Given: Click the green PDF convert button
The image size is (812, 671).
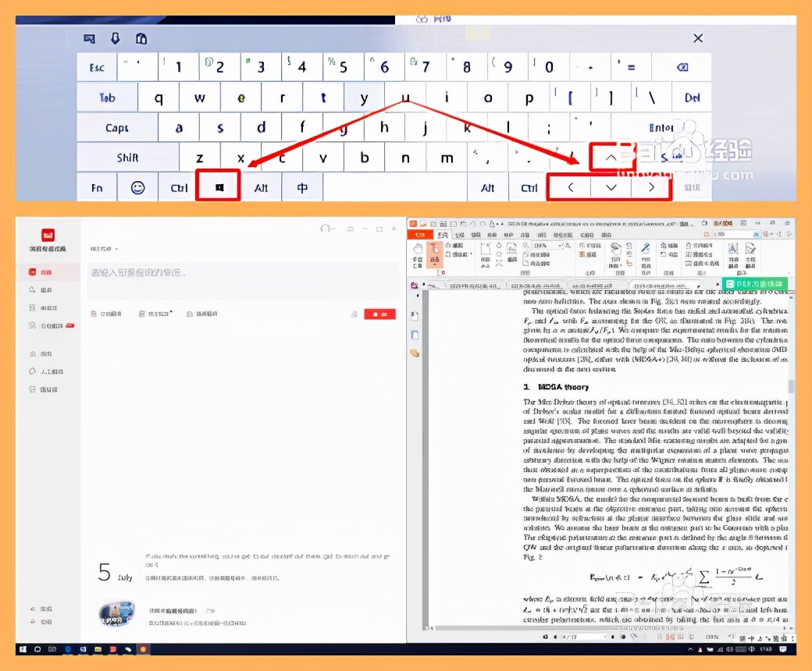Looking at the screenshot, I should [754, 283].
